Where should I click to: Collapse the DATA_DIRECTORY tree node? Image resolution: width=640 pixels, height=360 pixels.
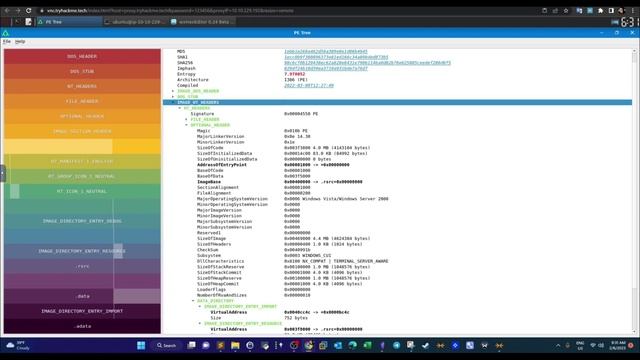(193, 301)
